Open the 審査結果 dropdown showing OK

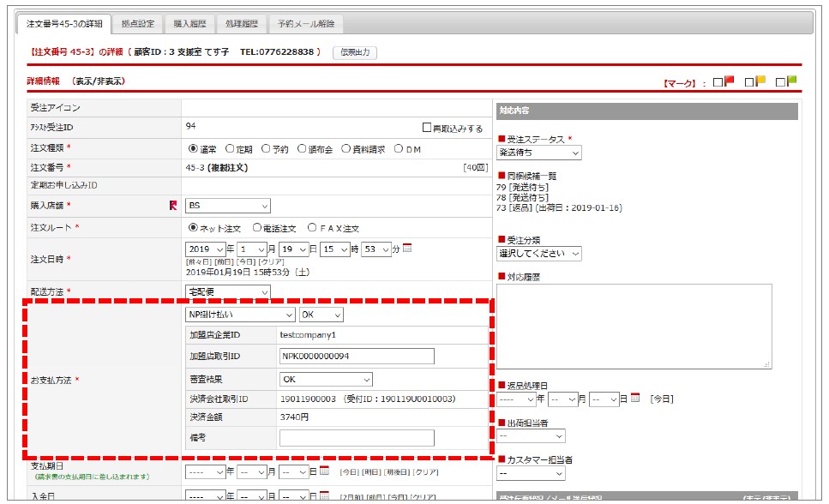pos(326,379)
